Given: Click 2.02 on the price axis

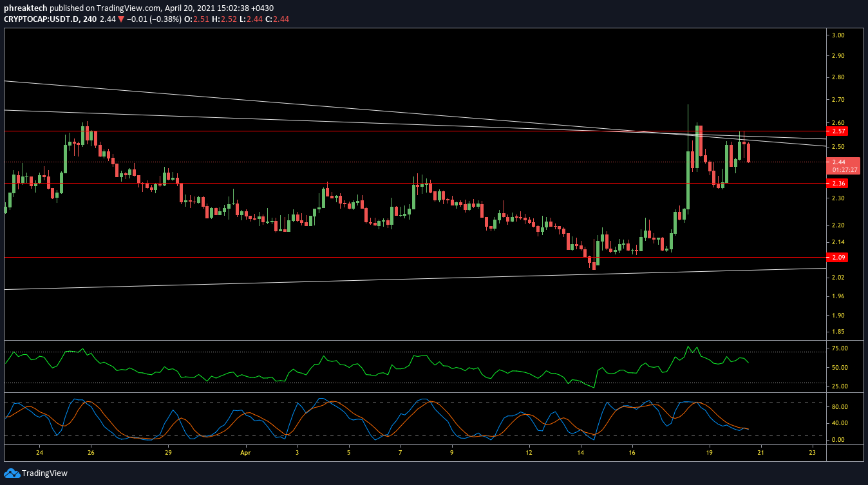Looking at the screenshot, I should click(x=838, y=278).
